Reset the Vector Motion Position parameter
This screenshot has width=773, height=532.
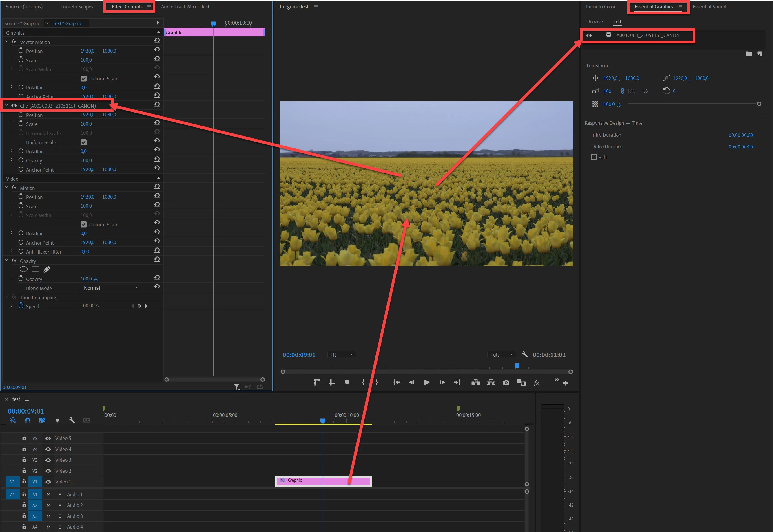157,50
